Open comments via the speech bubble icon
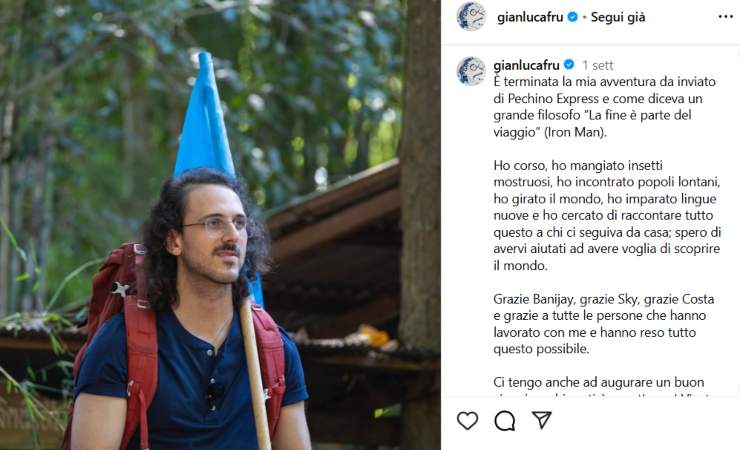The width and height of the screenshot is (740, 450). 505,420
